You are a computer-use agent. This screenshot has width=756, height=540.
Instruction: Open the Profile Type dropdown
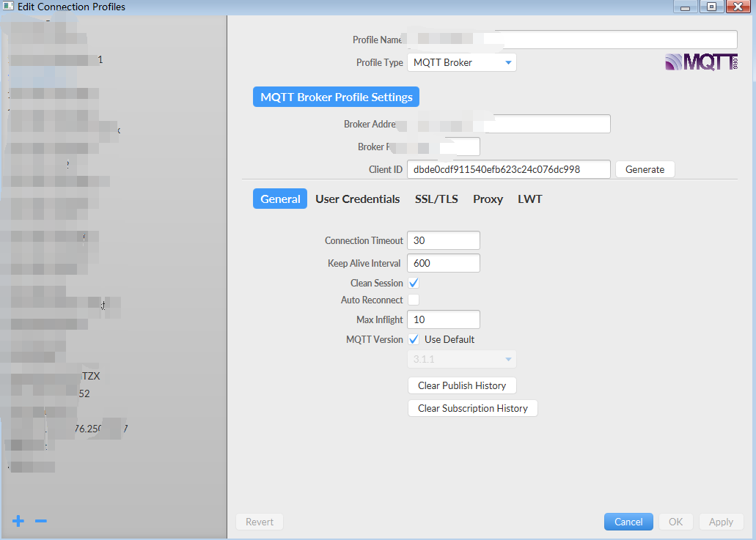(461, 62)
